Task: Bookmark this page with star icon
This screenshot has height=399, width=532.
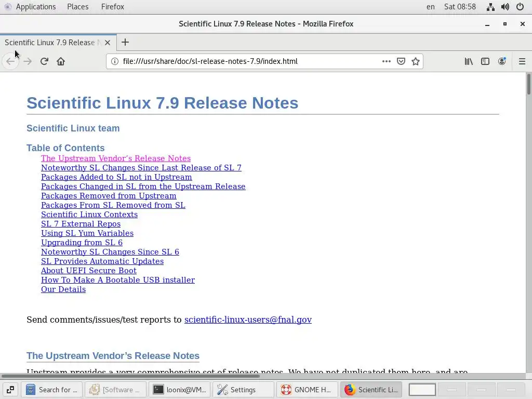Action: coord(416,61)
